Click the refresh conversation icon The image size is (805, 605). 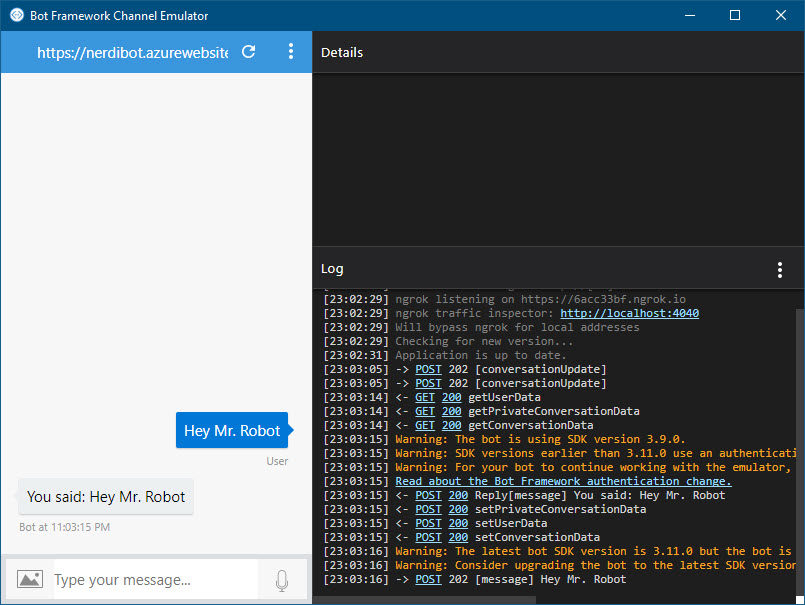(x=248, y=52)
